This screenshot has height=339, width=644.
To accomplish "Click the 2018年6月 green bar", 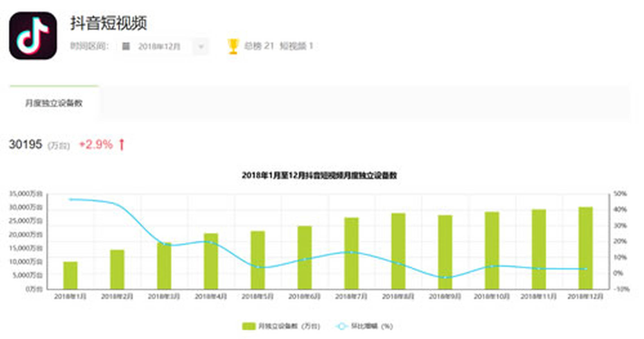I will pos(305,258).
